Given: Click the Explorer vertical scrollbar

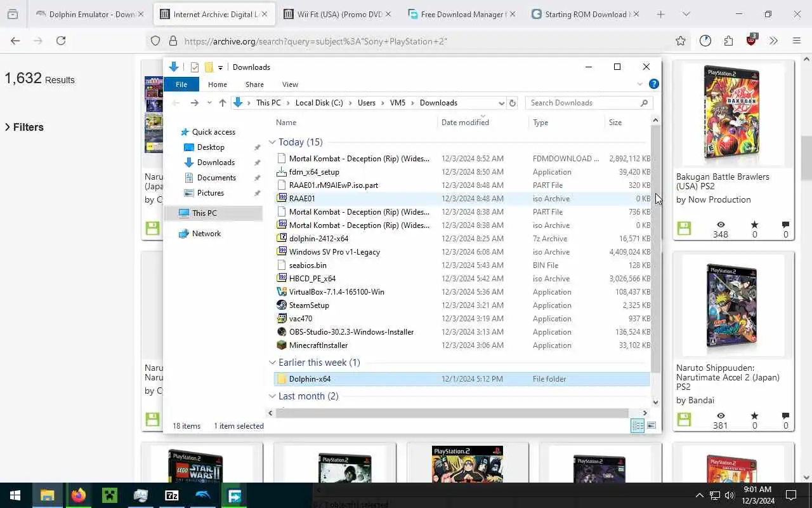Looking at the screenshot, I should click(655, 248).
